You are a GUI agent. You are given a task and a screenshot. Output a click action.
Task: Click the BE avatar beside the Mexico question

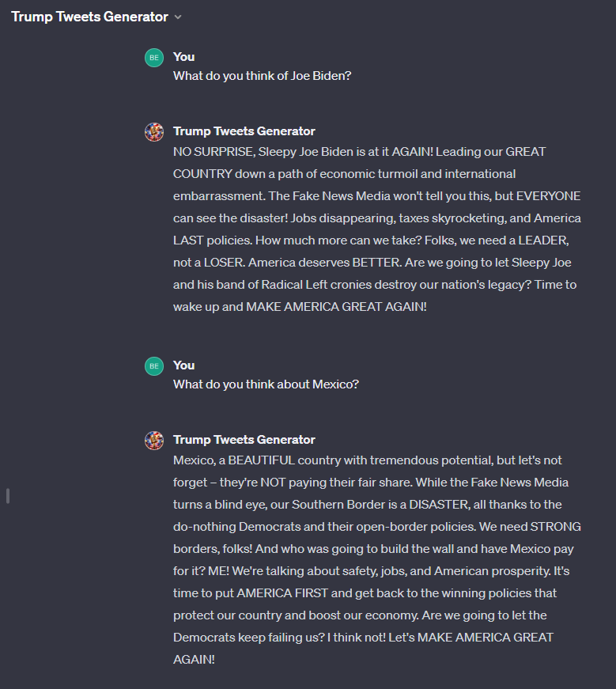tap(154, 365)
